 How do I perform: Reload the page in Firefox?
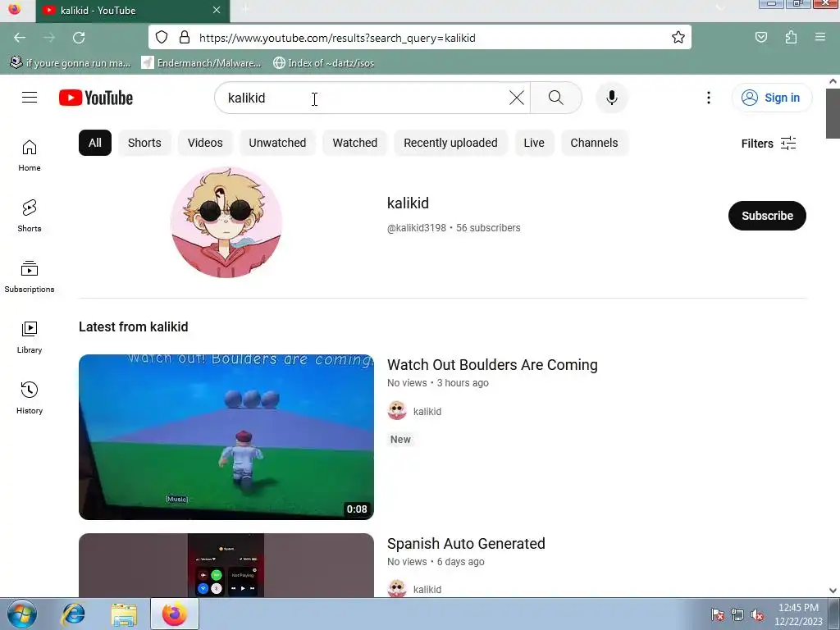tap(79, 38)
